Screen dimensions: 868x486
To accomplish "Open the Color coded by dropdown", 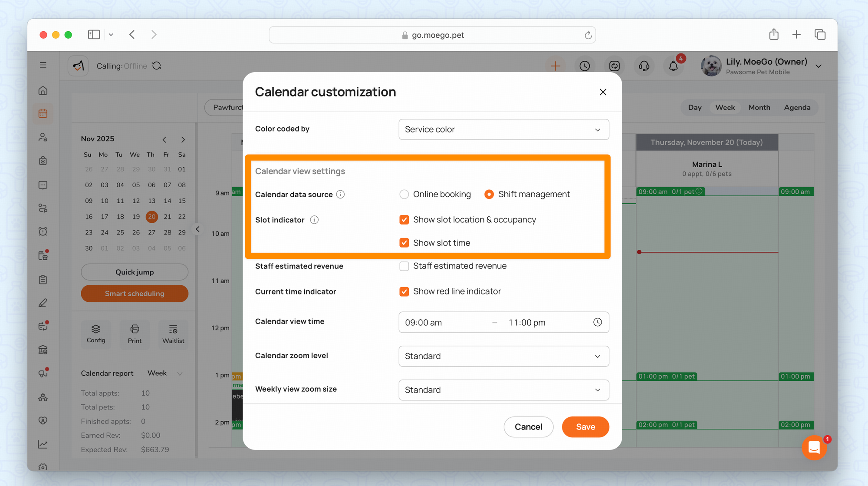I will tap(503, 129).
